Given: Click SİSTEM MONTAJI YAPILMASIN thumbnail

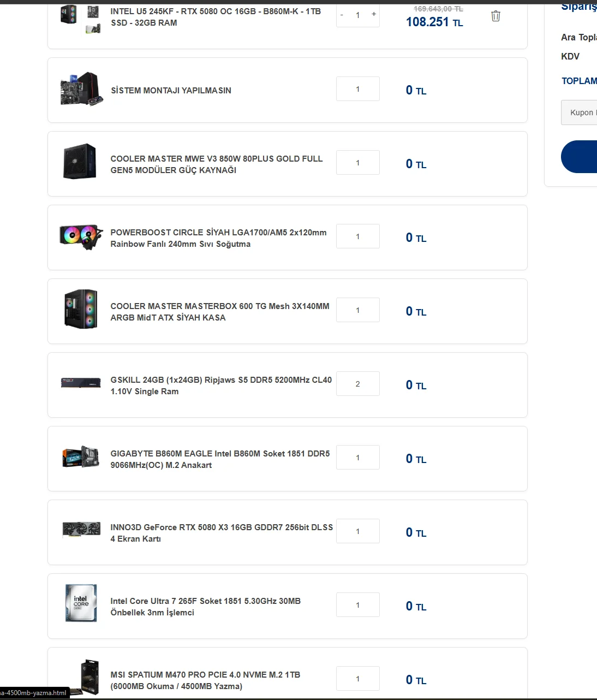Looking at the screenshot, I should coord(81,89).
